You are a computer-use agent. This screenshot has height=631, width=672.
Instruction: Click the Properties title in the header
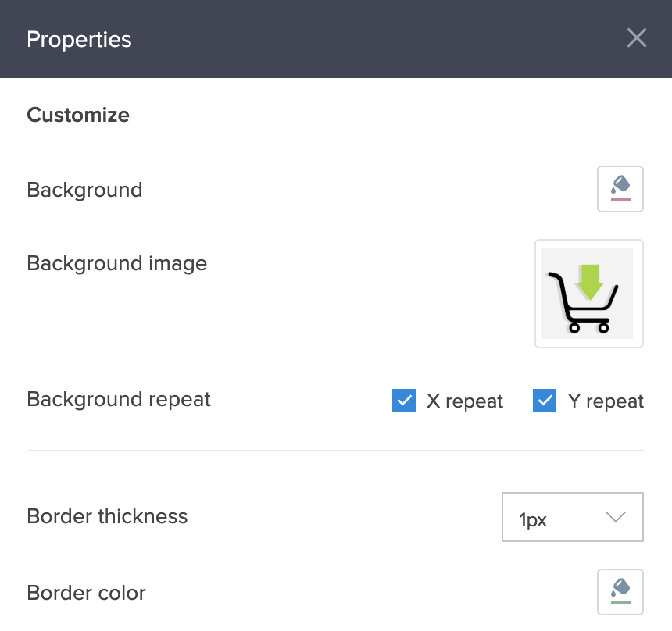tap(79, 39)
